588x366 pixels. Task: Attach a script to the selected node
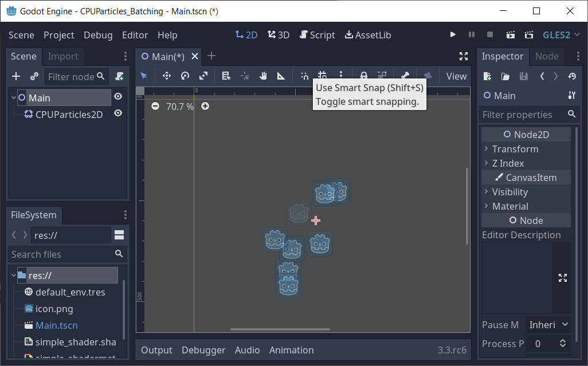click(119, 76)
